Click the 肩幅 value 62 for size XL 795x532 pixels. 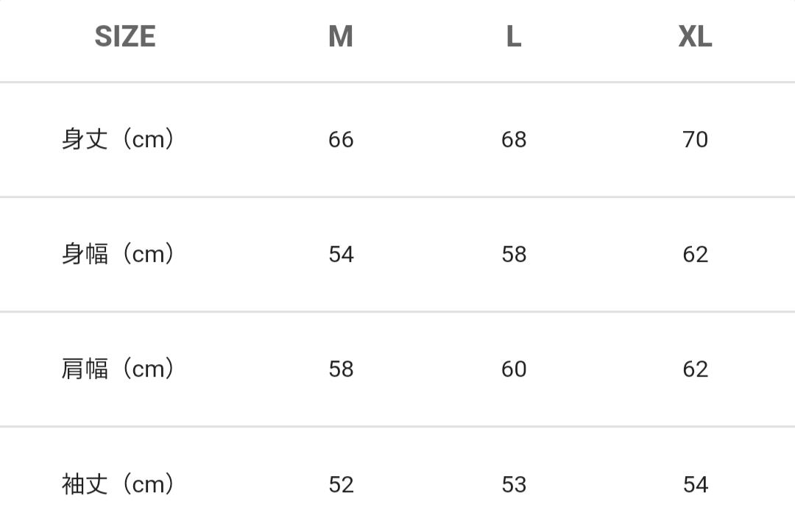pyautogui.click(x=695, y=369)
